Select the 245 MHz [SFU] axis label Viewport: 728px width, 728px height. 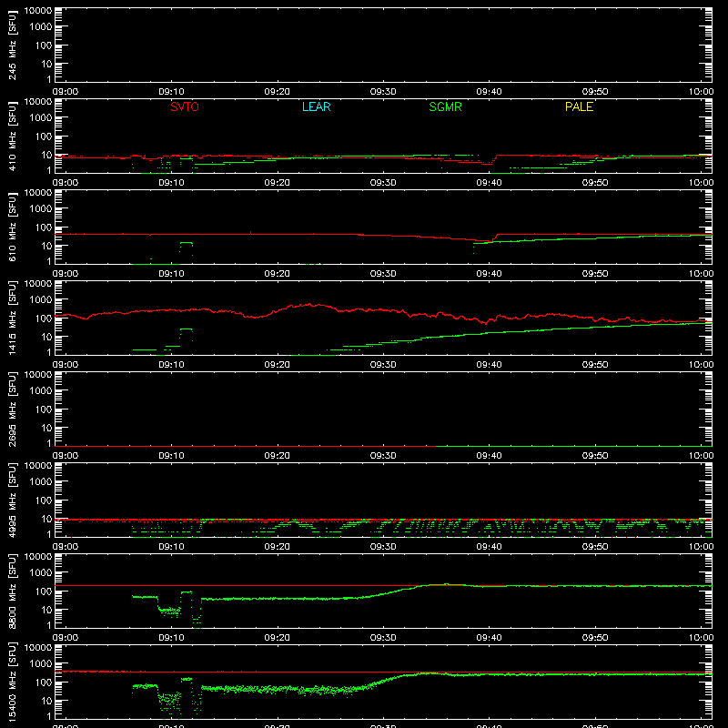click(x=12, y=45)
